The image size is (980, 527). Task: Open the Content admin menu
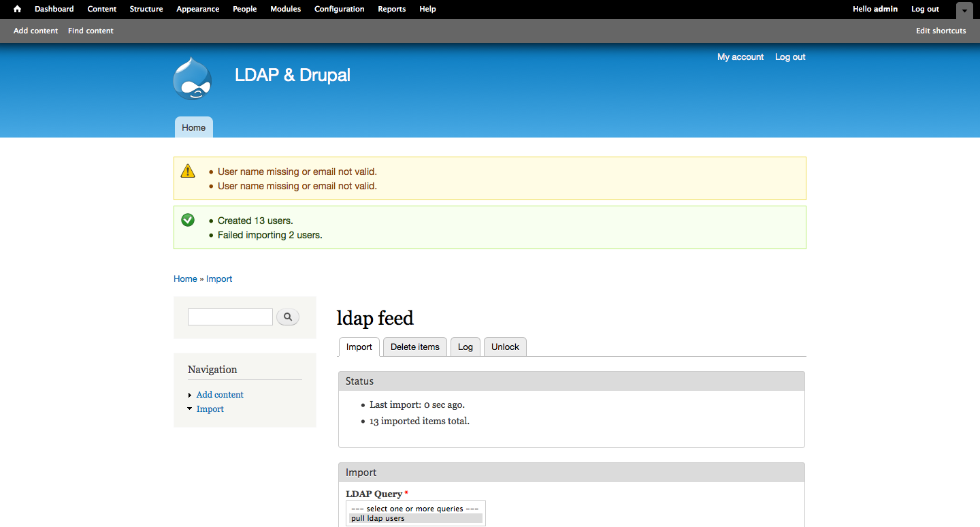102,9
